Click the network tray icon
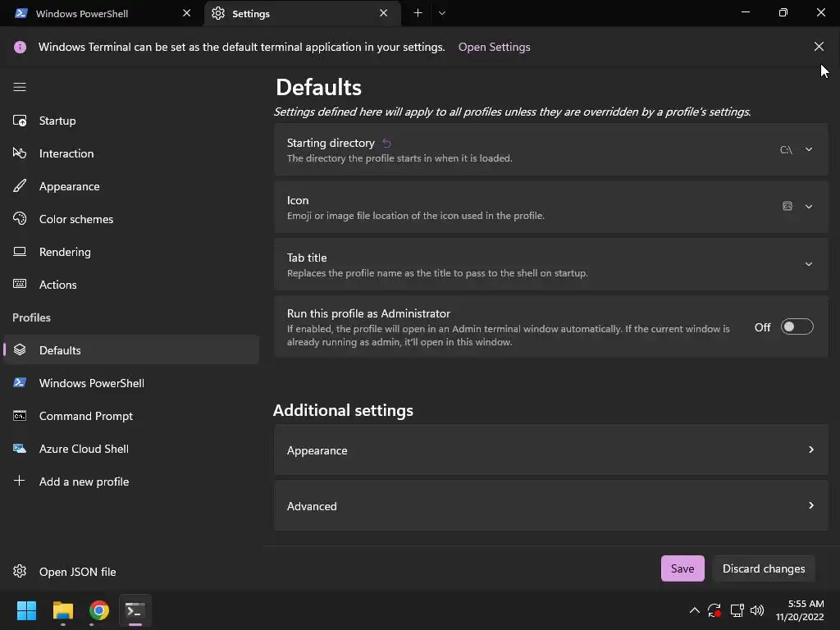The image size is (840, 630). coord(737,610)
